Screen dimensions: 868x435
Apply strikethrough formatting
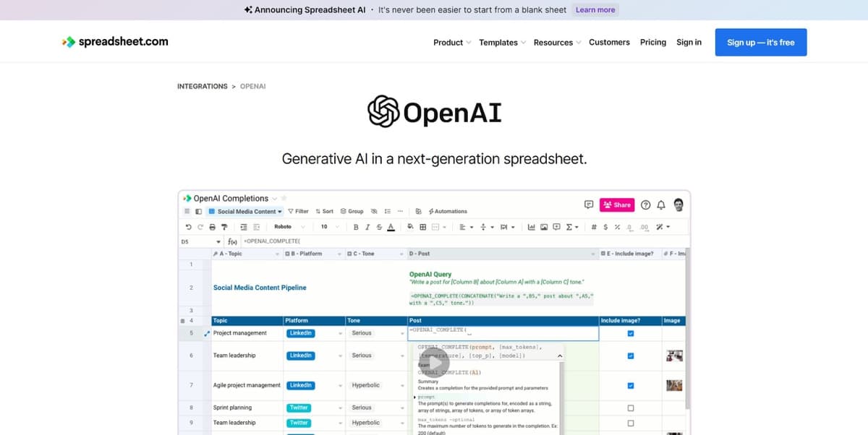379,227
